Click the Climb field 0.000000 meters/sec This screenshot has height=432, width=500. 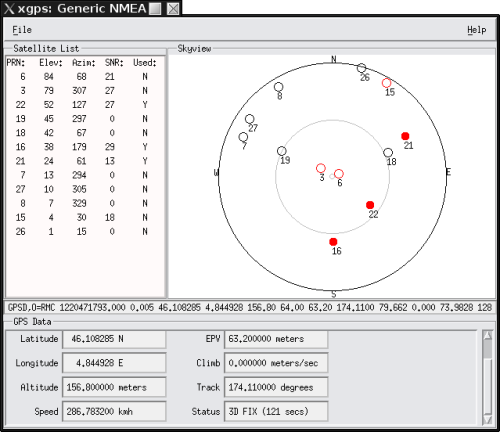tap(276, 363)
